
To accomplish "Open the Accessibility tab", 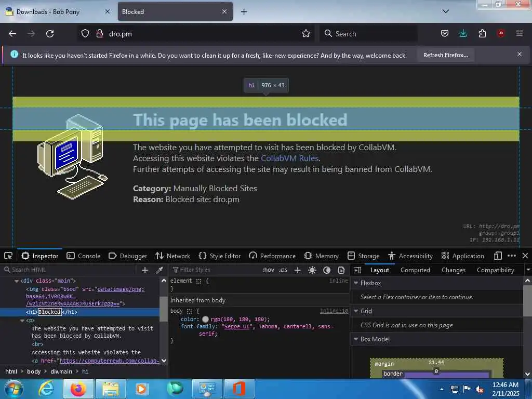I will [410, 256].
